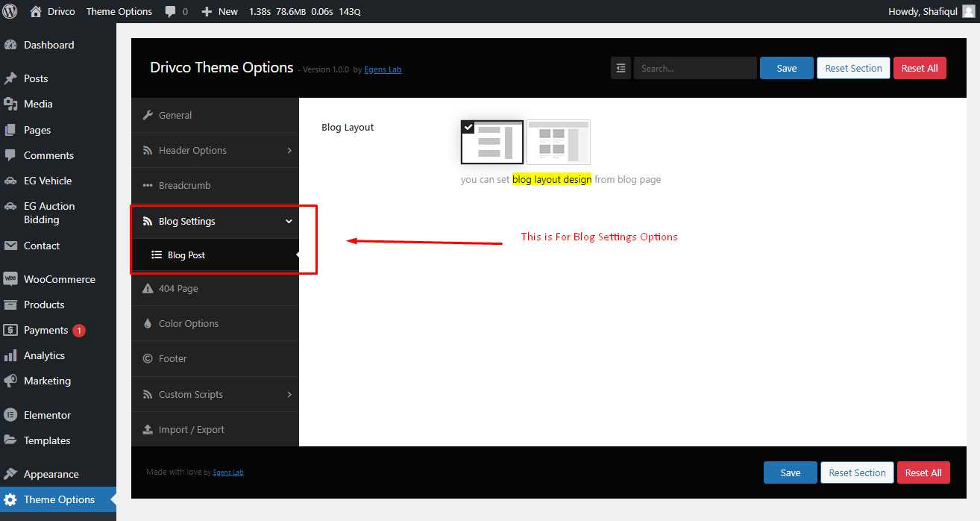This screenshot has height=521, width=980.
Task: Click the top Reset All button
Action: click(920, 68)
